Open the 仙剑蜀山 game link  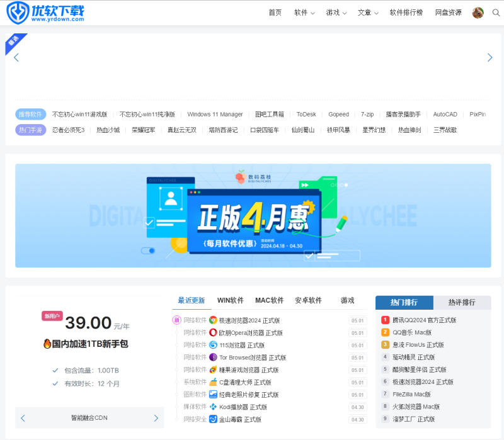point(303,130)
